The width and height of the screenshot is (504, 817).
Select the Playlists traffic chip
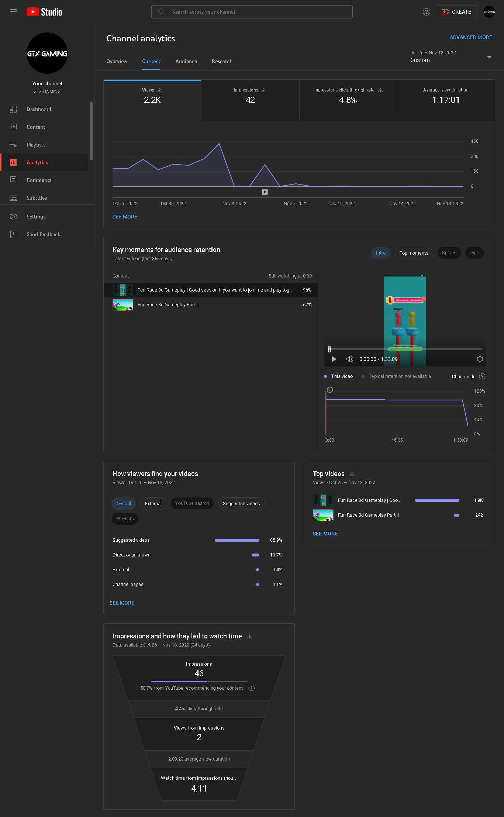coord(125,519)
